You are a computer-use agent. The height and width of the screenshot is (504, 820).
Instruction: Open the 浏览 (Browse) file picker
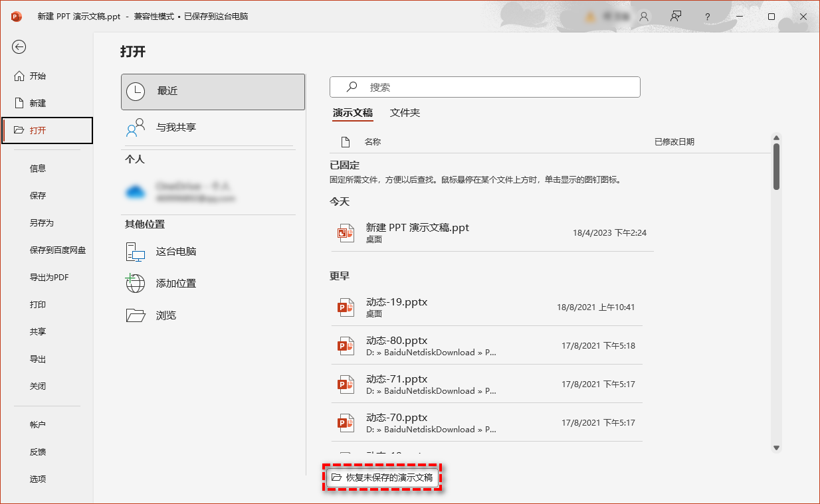pos(165,315)
